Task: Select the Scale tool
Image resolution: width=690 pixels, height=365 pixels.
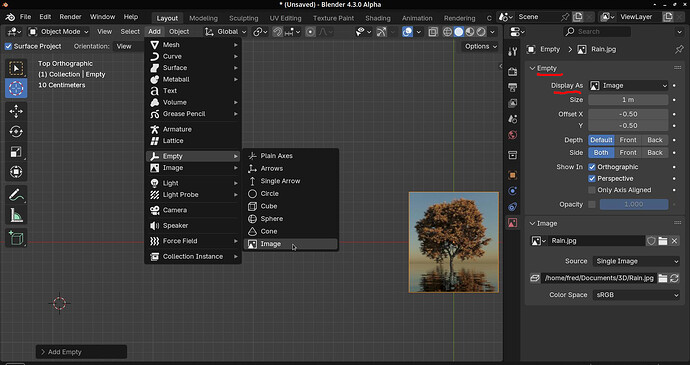Action: click(x=16, y=152)
